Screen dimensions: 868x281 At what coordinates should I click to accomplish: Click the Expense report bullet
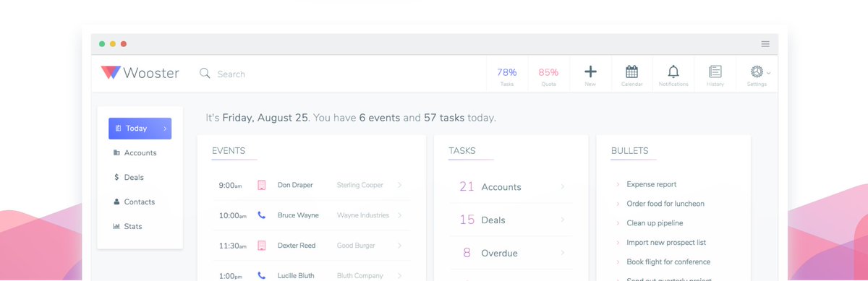point(652,184)
